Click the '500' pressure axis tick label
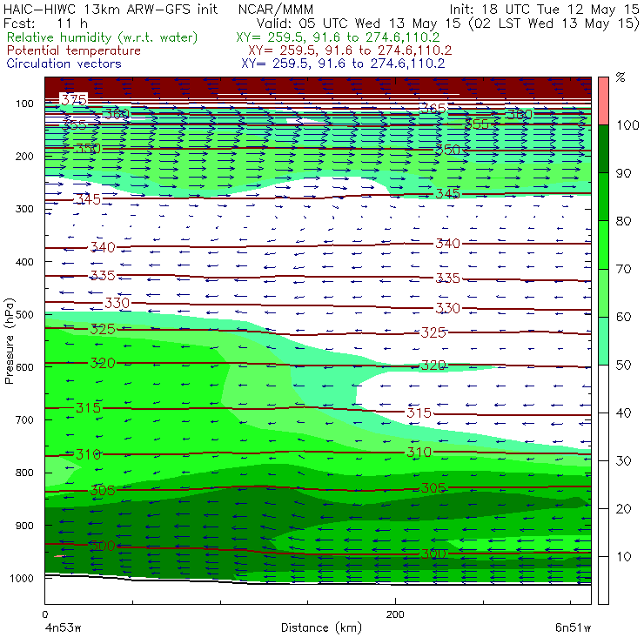644x644 pixels. pyautogui.click(x=24, y=314)
